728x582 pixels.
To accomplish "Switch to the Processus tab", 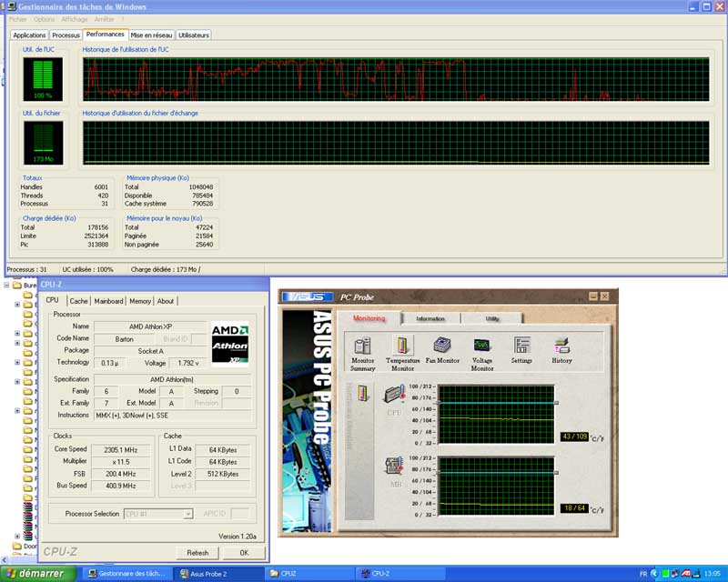I will [66, 35].
